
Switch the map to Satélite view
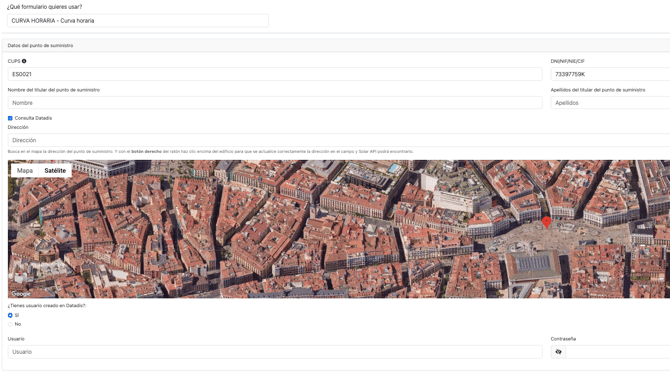tap(55, 170)
